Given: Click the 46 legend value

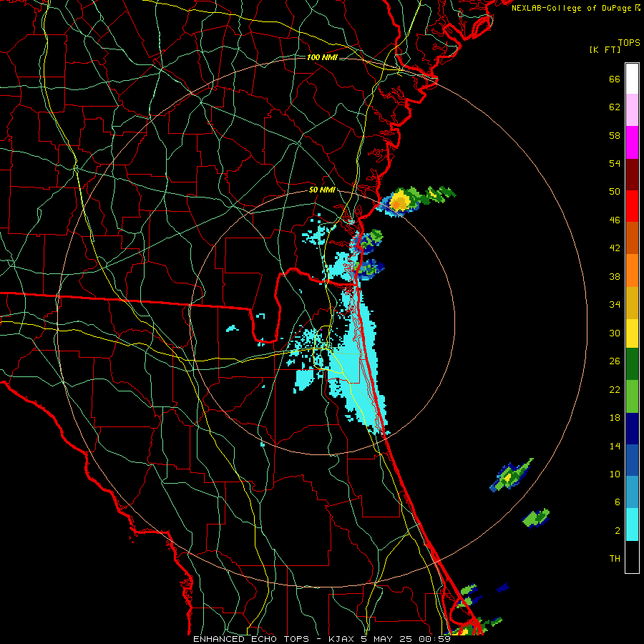Looking at the screenshot, I should pos(615,220).
